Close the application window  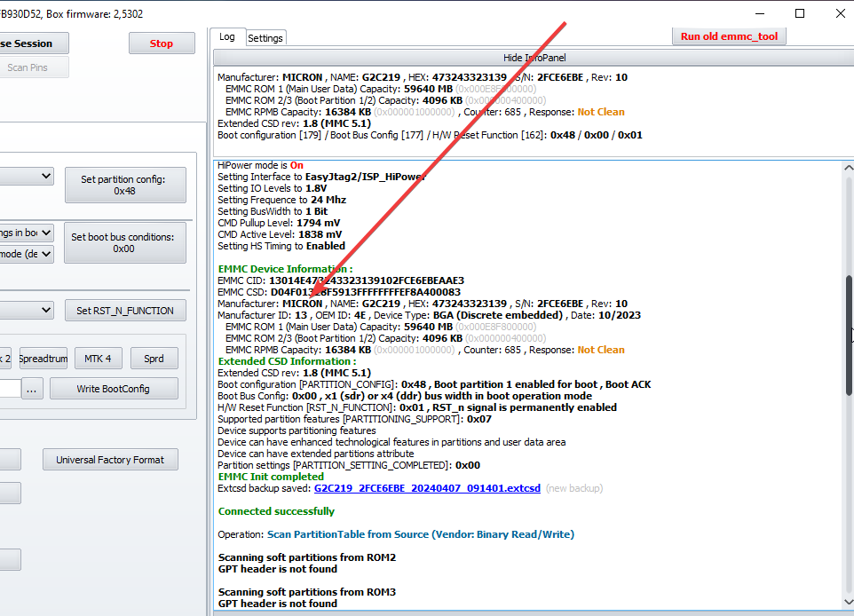tap(840, 13)
